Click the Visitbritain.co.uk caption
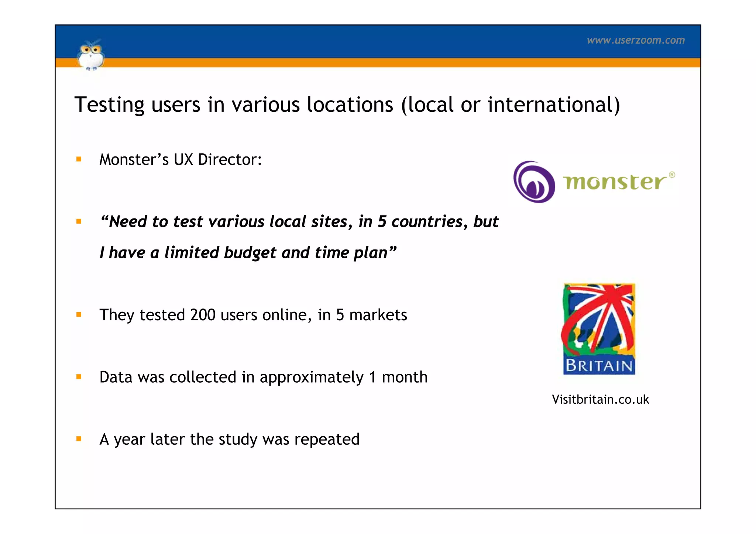This screenshot has width=756, height=534. [x=600, y=399]
